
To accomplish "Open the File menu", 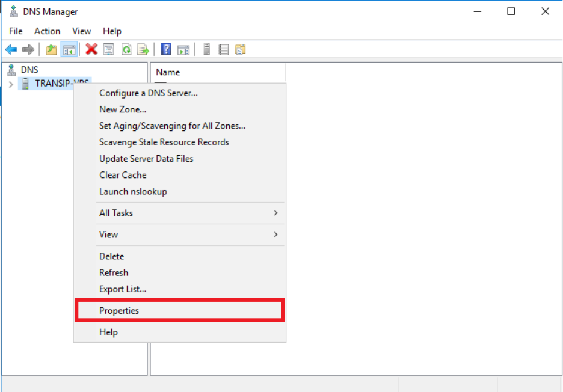I will click(x=16, y=31).
